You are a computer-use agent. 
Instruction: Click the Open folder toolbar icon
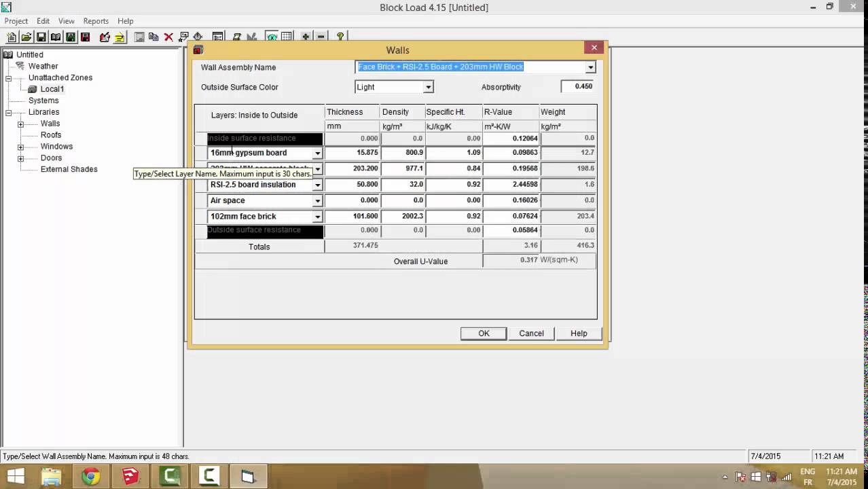[26, 37]
